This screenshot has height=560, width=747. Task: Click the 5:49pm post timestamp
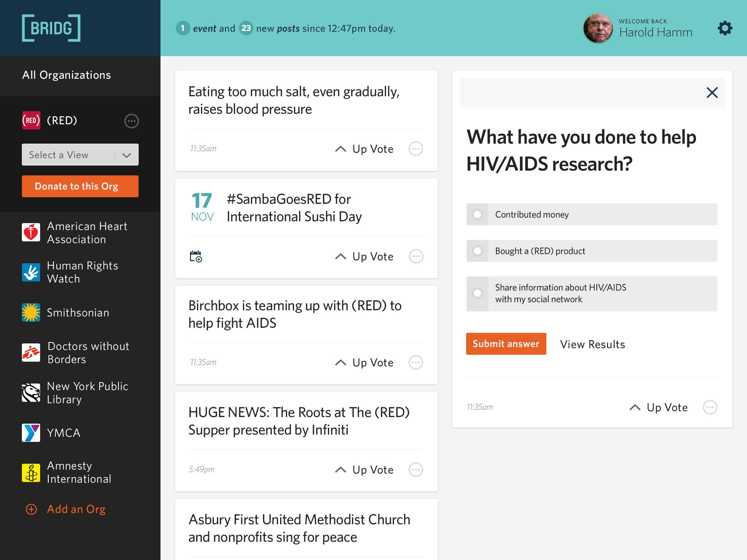(x=201, y=469)
